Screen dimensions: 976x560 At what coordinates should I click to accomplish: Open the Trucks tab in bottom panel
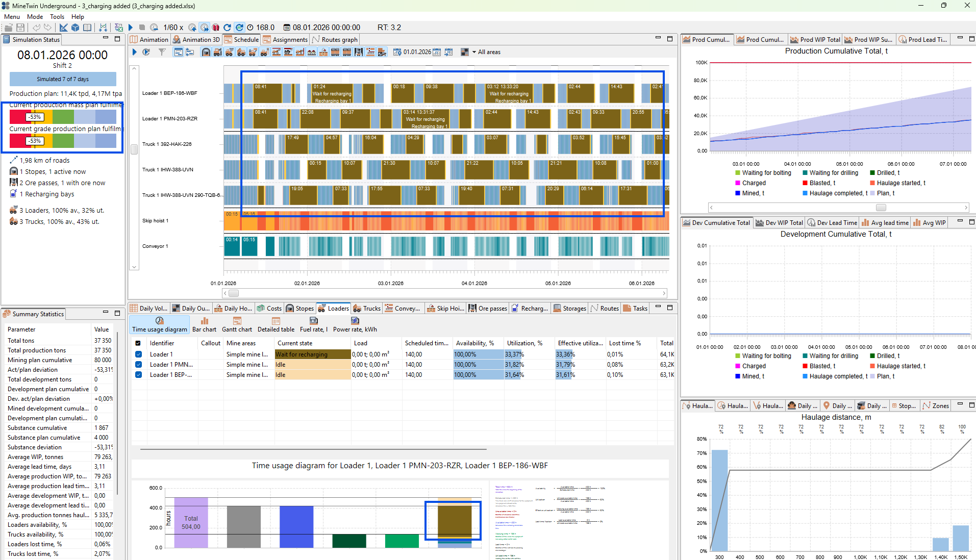coord(367,308)
